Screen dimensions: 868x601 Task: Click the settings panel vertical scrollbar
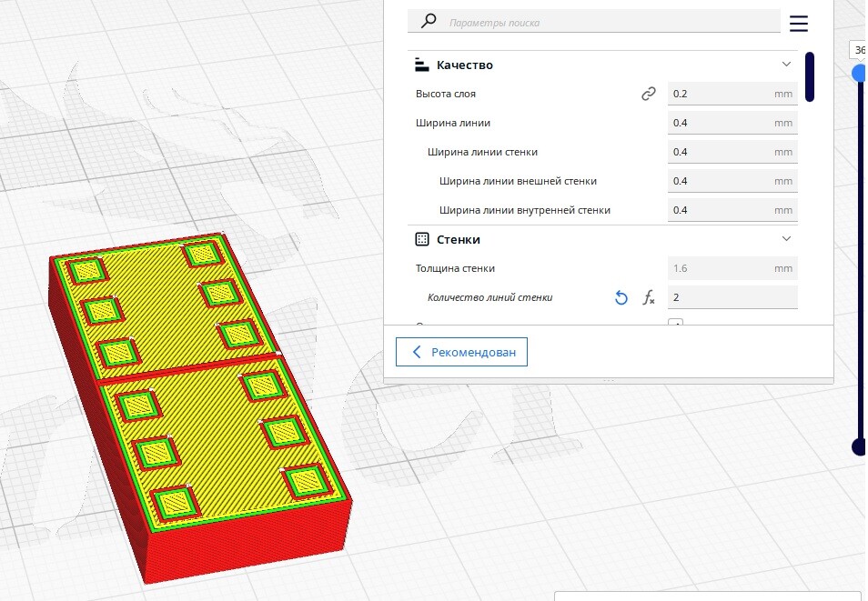tap(810, 77)
